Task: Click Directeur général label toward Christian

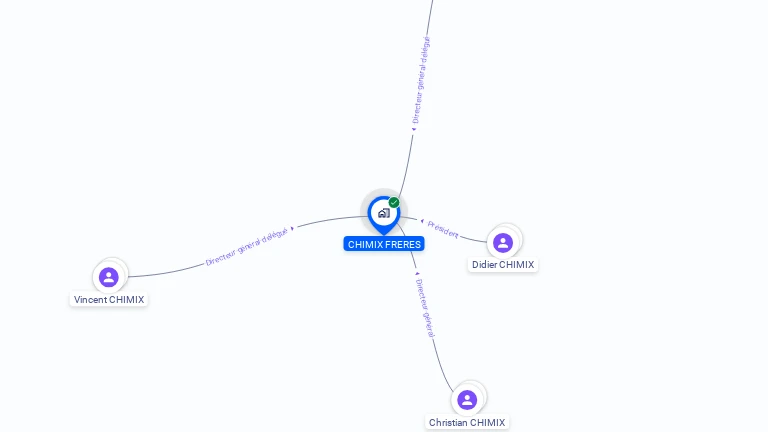Action: (425, 308)
